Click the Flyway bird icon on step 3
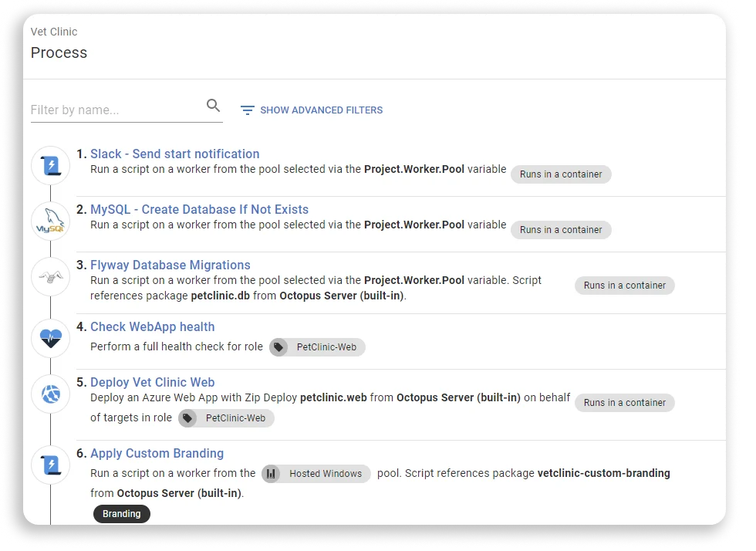Image resolution: width=756 pixels, height=551 pixels. click(49, 276)
